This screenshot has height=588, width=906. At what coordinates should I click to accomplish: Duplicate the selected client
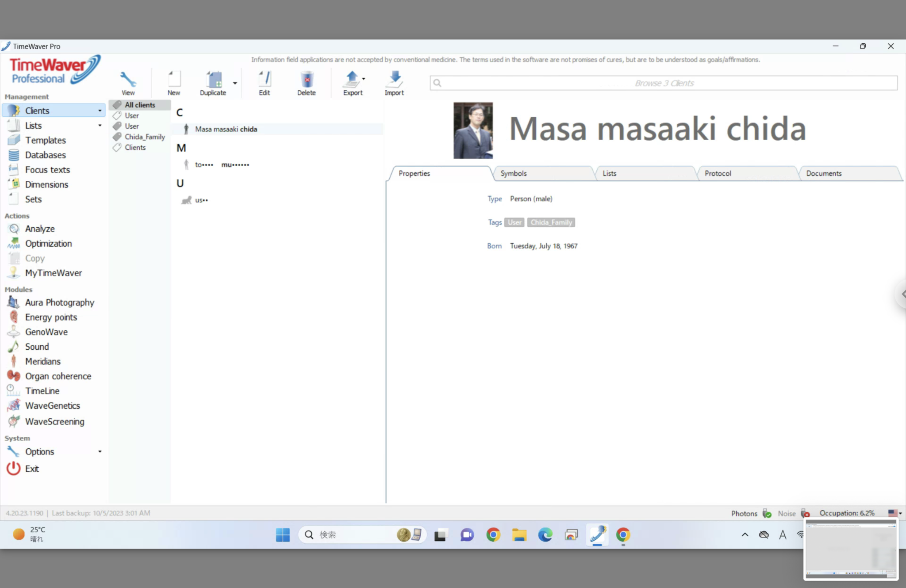[x=213, y=83]
